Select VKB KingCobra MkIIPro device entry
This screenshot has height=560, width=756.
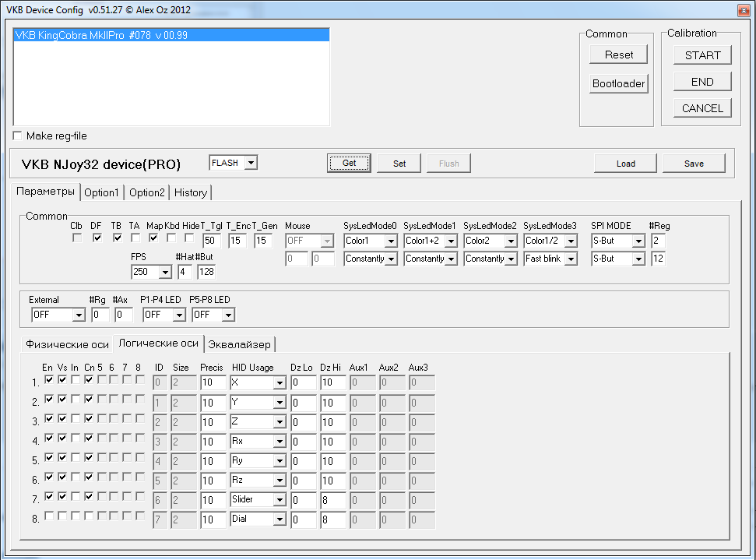pos(171,35)
